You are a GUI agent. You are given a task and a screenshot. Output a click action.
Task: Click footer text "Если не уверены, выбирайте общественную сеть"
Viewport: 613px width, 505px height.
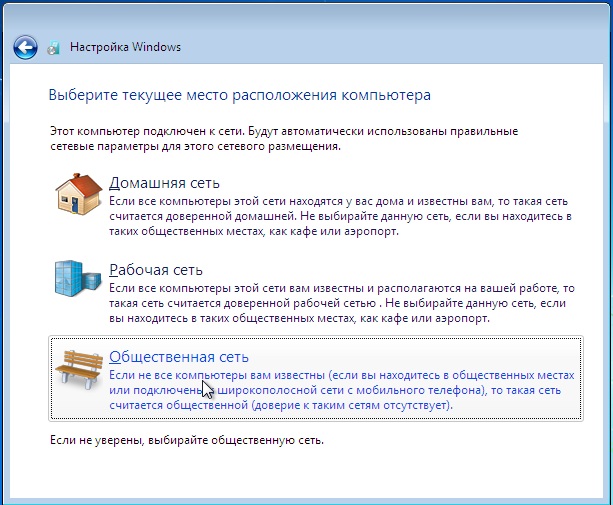coord(185,440)
